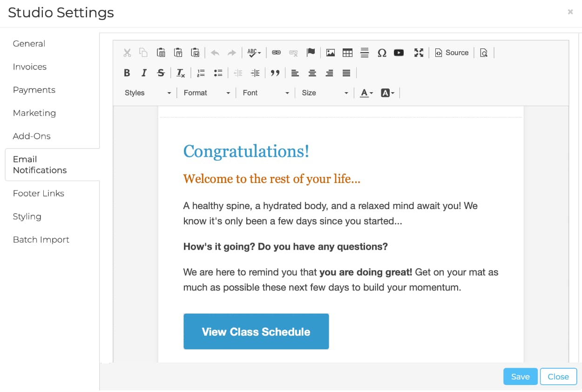Open the Styles dropdown
Viewport: 582px width, 392px height.
[x=148, y=93]
